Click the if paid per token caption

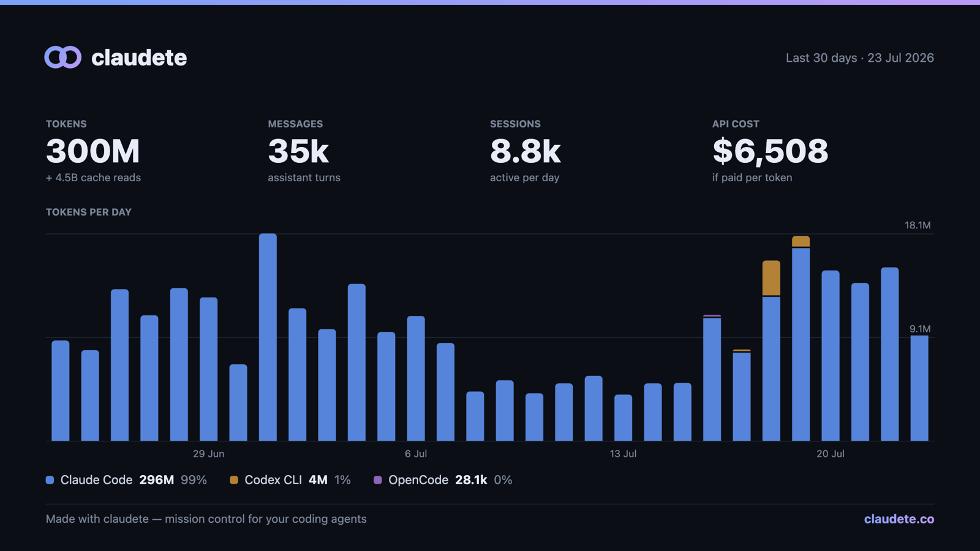pyautogui.click(x=752, y=178)
